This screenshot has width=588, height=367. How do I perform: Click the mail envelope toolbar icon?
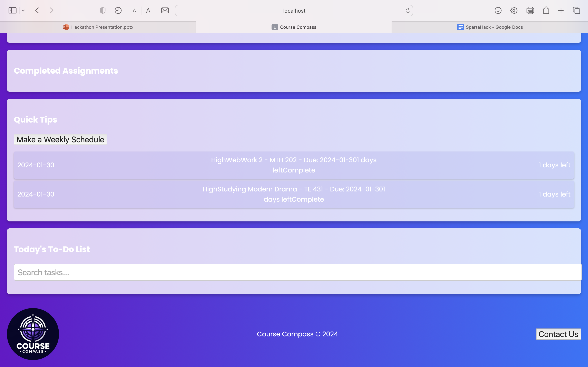click(165, 10)
